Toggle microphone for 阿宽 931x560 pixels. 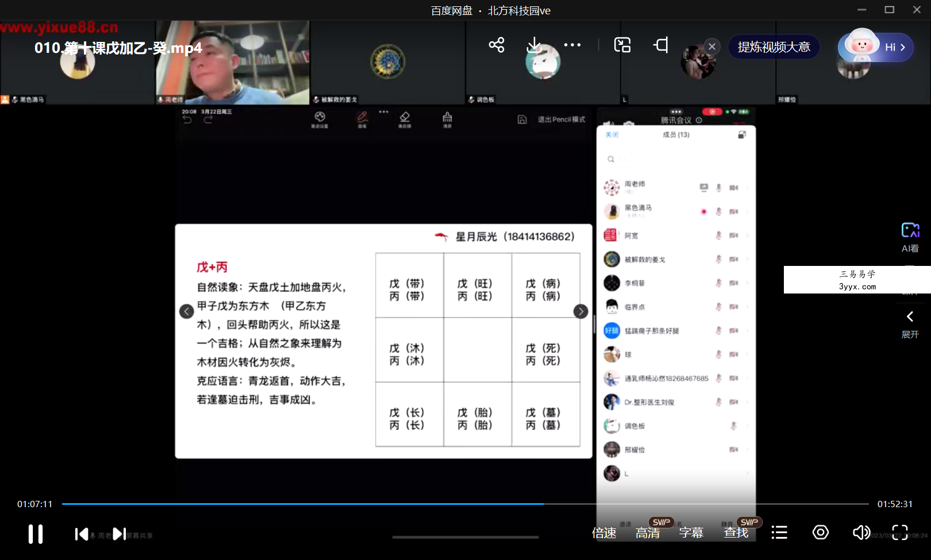(x=719, y=235)
